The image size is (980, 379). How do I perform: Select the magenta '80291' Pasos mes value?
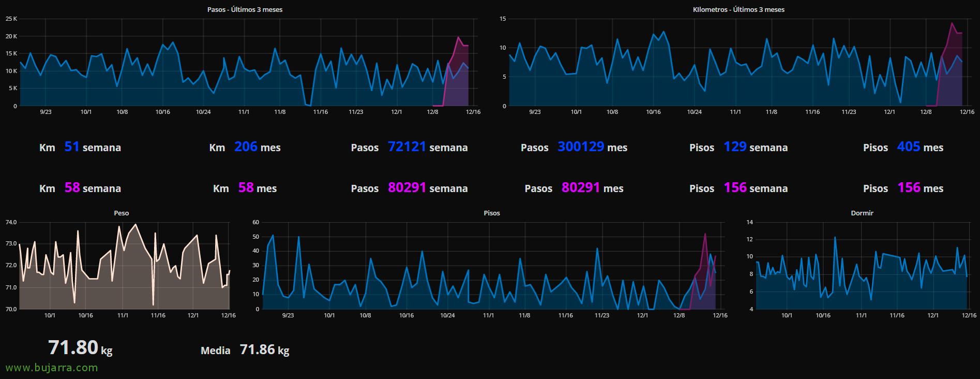581,188
